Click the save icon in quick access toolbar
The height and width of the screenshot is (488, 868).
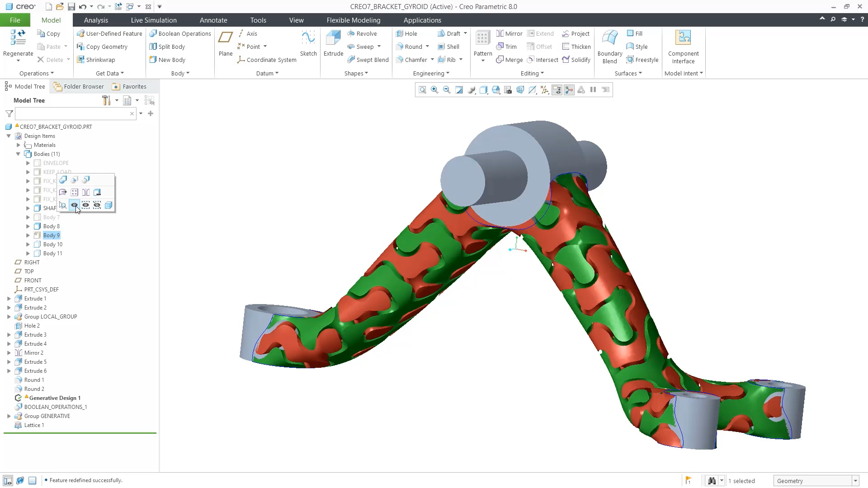tap(71, 7)
